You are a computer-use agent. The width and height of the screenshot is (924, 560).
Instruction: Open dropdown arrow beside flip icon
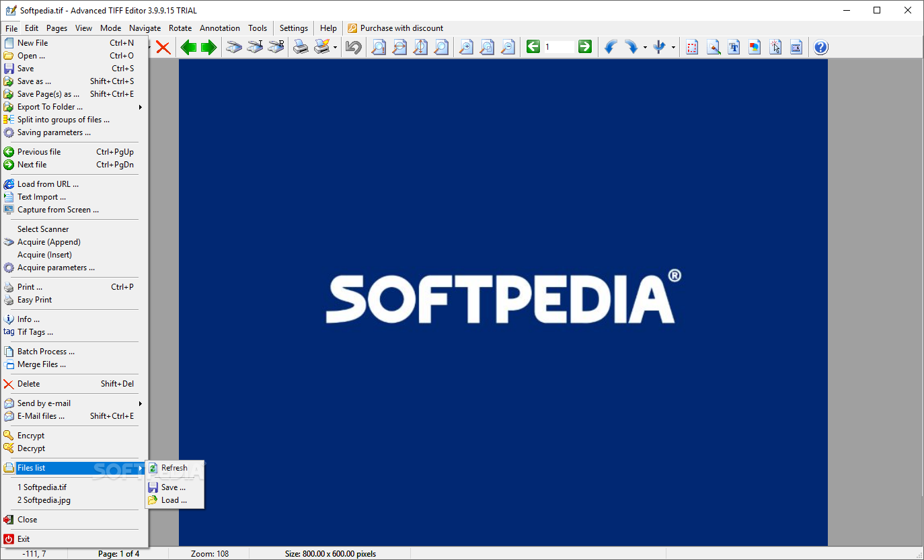[x=673, y=48]
